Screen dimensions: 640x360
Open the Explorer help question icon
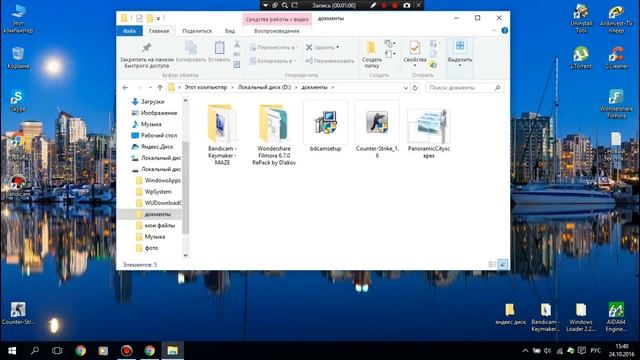pos(504,31)
